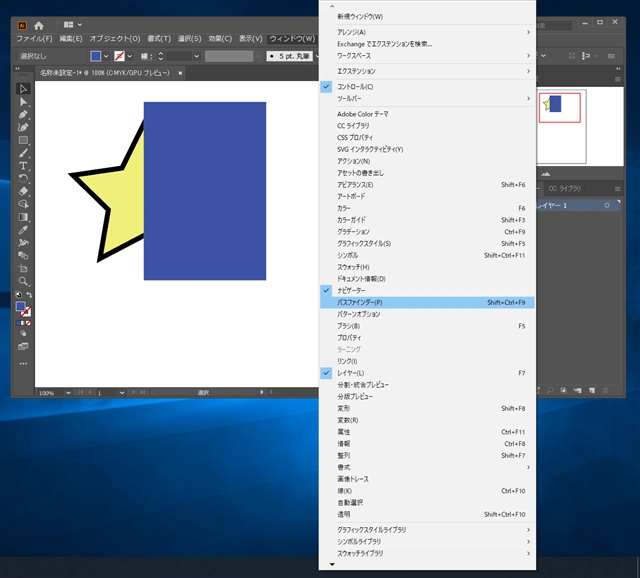Select the Rotate tool

pos(23,178)
